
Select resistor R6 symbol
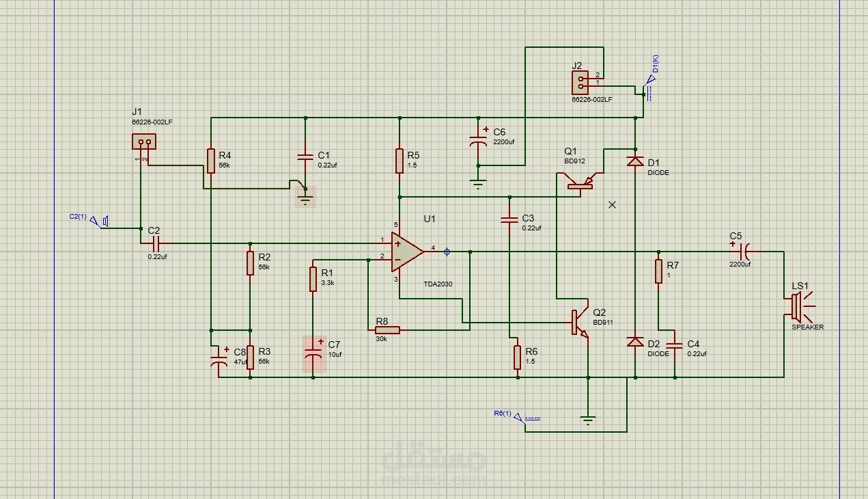tap(517, 358)
